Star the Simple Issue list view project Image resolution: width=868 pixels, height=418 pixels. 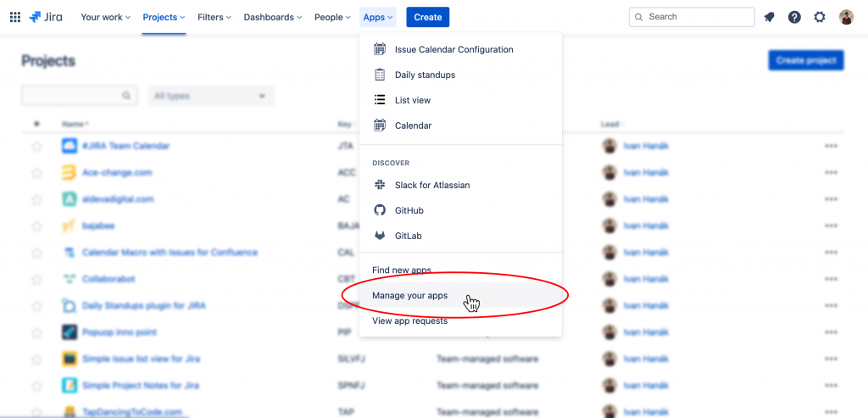(36, 359)
